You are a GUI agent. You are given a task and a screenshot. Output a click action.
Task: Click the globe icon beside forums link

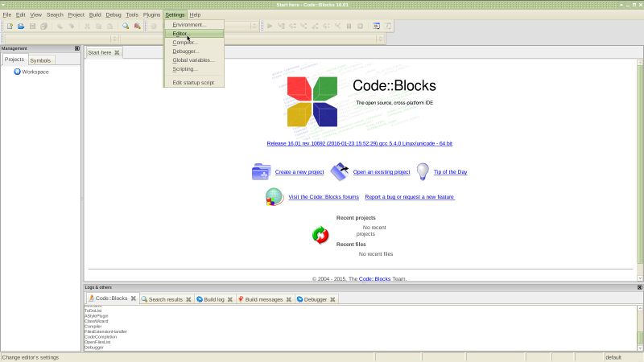click(275, 196)
